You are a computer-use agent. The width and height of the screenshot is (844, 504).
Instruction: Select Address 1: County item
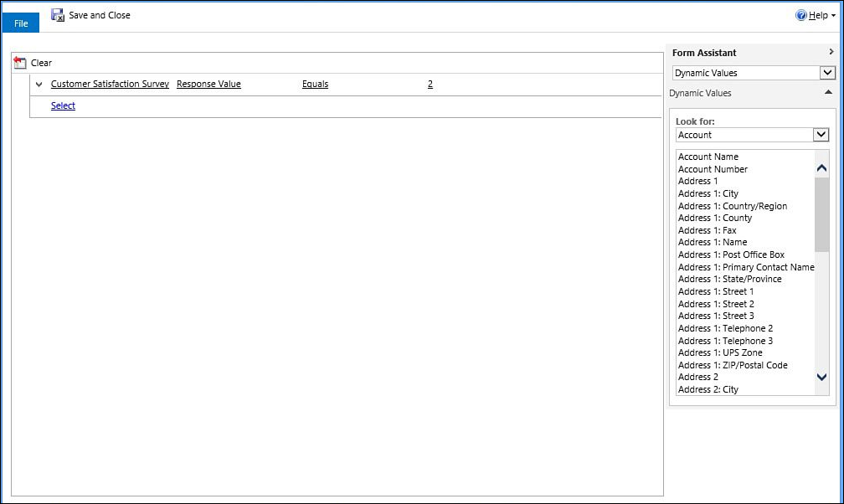pyautogui.click(x=715, y=218)
